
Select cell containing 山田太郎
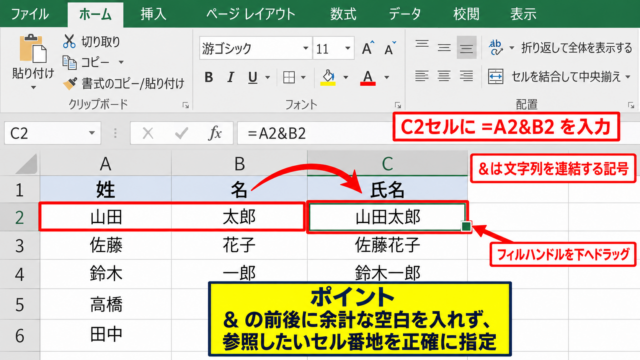387,217
